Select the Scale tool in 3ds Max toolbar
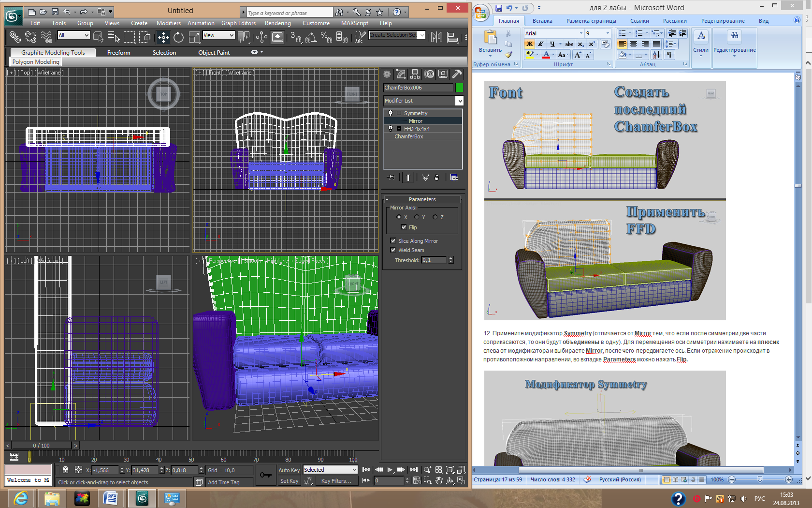The height and width of the screenshot is (508, 812). (x=194, y=37)
